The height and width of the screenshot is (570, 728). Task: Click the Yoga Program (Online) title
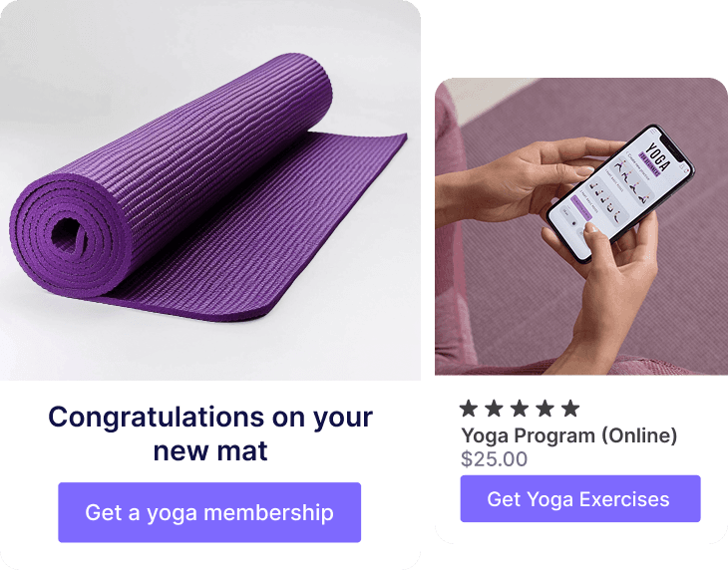pos(569,435)
